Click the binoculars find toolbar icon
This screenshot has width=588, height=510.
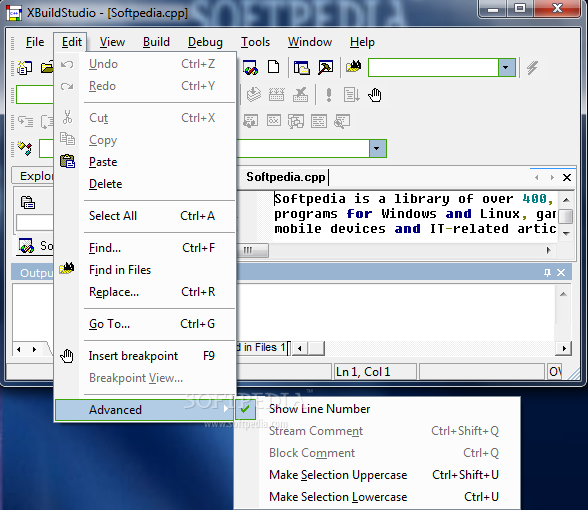pos(354,67)
